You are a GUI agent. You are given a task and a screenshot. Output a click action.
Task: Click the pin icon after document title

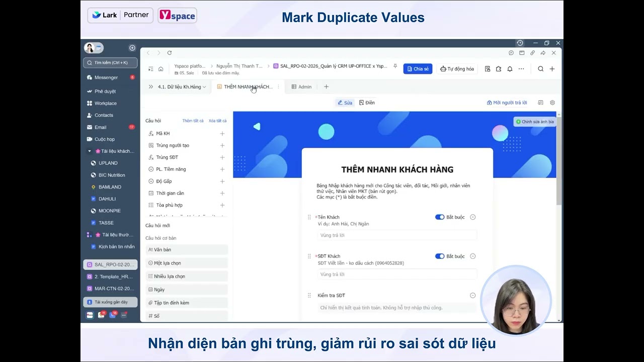[x=395, y=66]
